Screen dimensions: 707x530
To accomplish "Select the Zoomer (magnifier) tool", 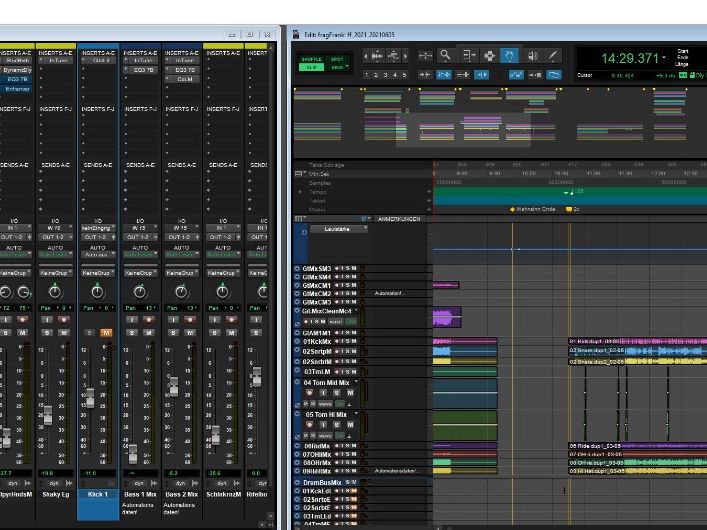I will click(445, 56).
